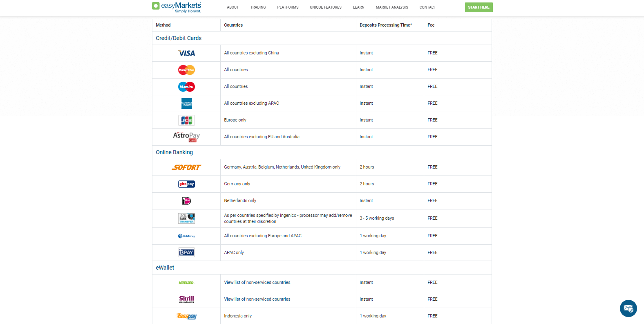Select 'All countries excluding Europe and APAC'
Image resolution: width=644 pixels, height=324 pixels.
tap(263, 236)
